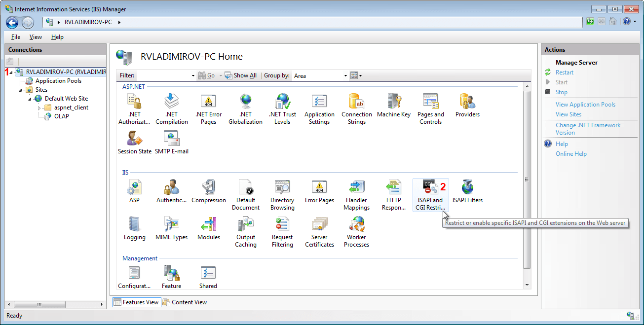
Task: Open the Online Help link
Action: 571,153
